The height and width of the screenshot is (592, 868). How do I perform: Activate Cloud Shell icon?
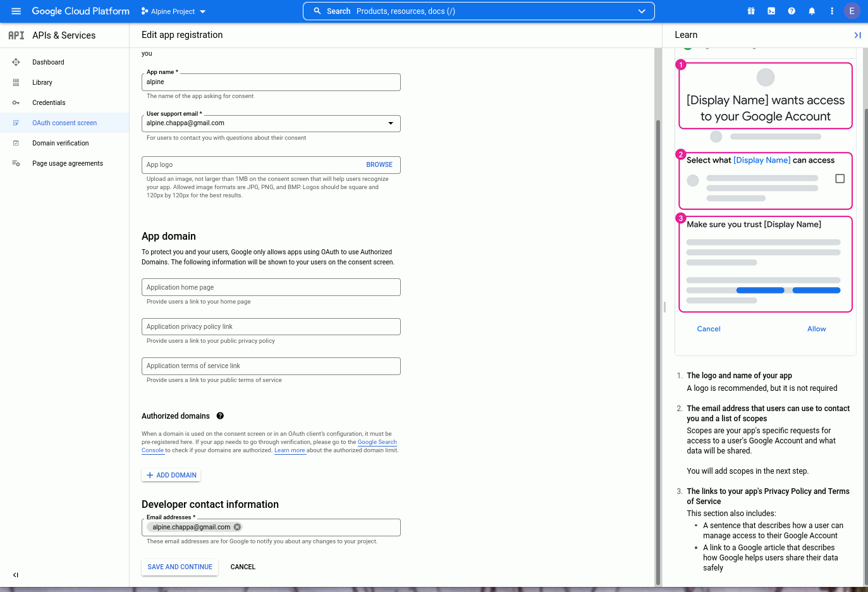click(771, 11)
